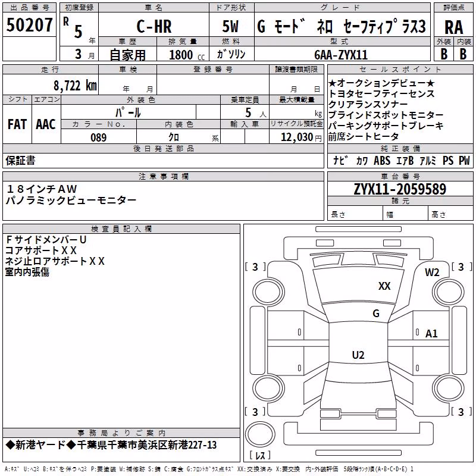The width and height of the screenshot is (476, 476).
Task: Select the fuel type ガソリン cell
Action: pos(231,54)
